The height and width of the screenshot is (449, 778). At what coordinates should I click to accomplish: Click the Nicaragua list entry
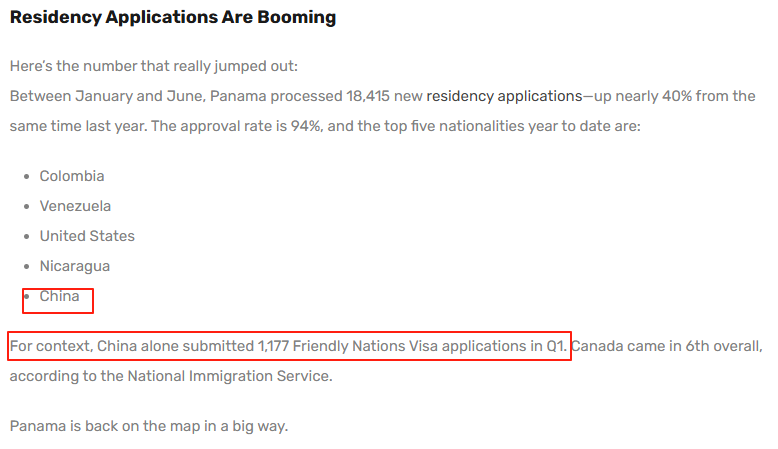[x=75, y=266]
